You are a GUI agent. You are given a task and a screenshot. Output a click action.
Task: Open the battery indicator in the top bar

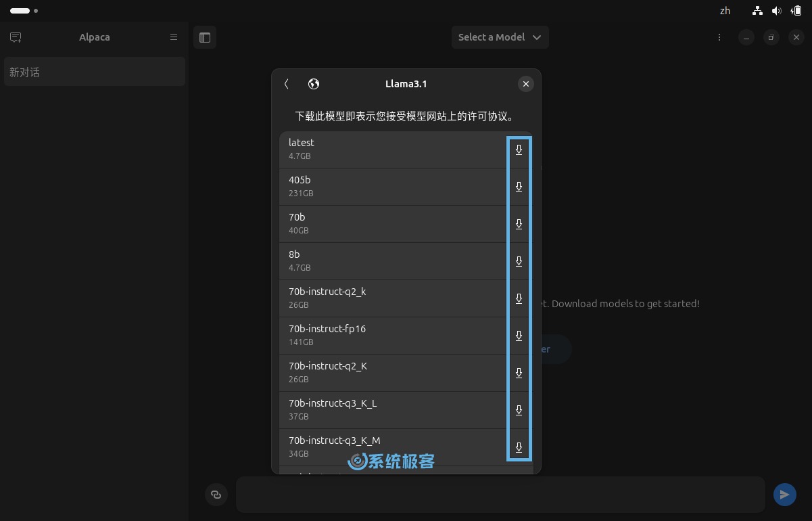(796, 11)
